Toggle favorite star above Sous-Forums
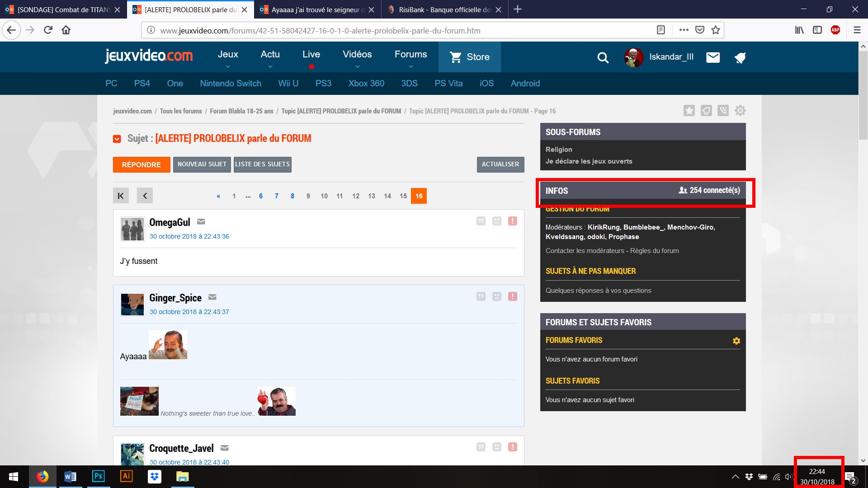 click(x=689, y=111)
